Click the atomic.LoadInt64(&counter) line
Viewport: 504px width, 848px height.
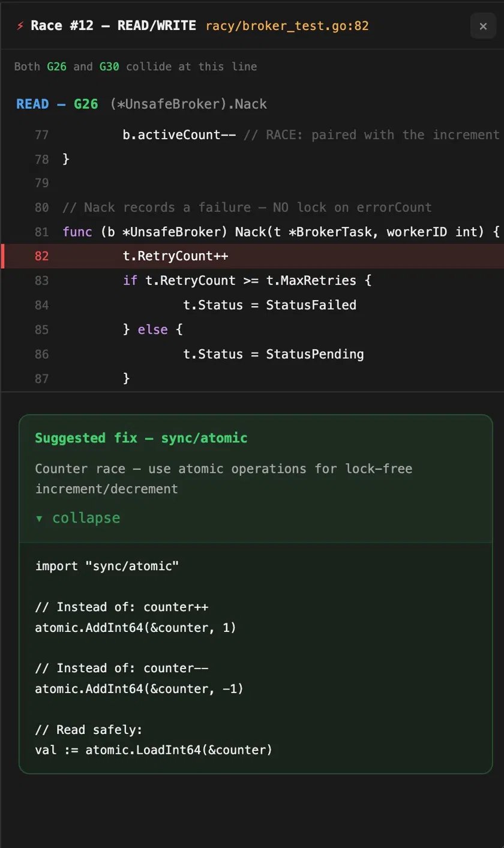click(154, 750)
